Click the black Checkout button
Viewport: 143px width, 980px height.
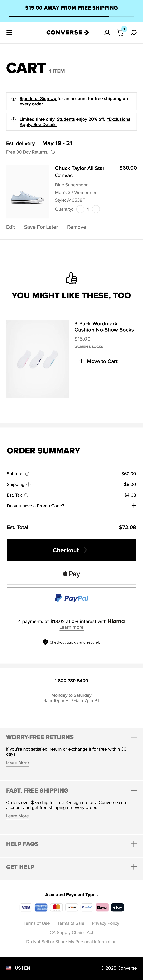71,550
